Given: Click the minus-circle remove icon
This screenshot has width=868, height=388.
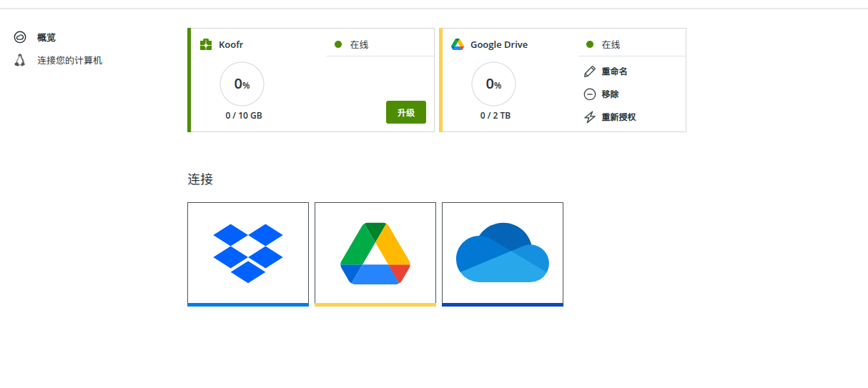Looking at the screenshot, I should point(590,94).
